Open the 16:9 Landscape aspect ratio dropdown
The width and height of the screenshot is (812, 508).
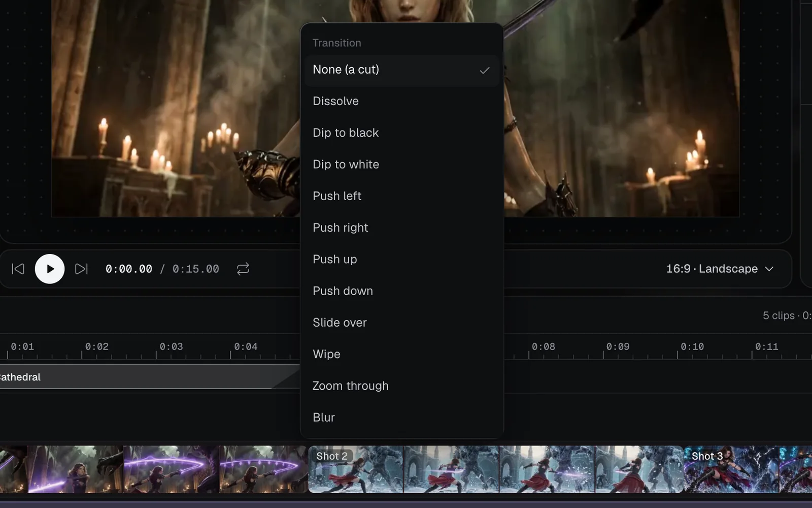click(720, 269)
